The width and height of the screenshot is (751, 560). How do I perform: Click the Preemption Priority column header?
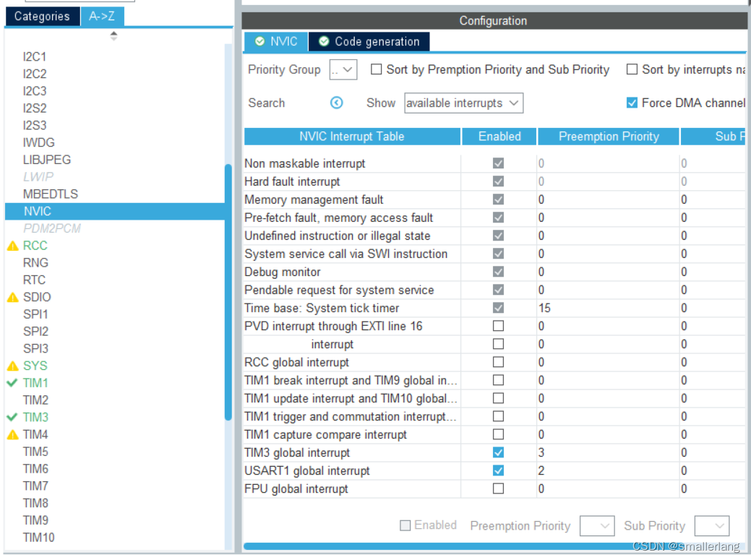click(609, 137)
